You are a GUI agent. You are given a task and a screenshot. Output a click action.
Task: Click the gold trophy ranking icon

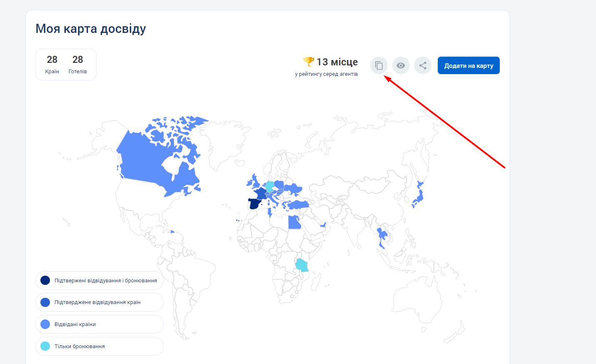click(x=309, y=62)
